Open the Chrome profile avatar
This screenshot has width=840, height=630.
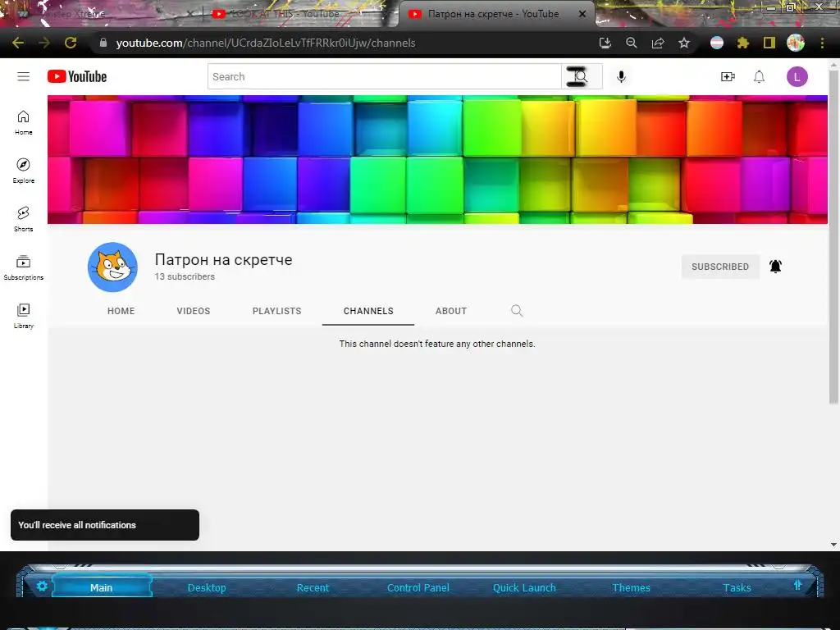795,43
